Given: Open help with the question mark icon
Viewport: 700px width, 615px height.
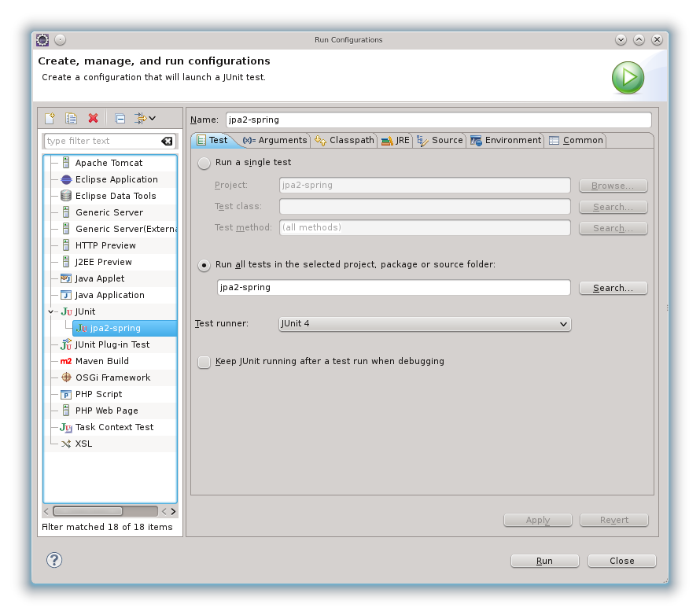Looking at the screenshot, I should point(54,560).
